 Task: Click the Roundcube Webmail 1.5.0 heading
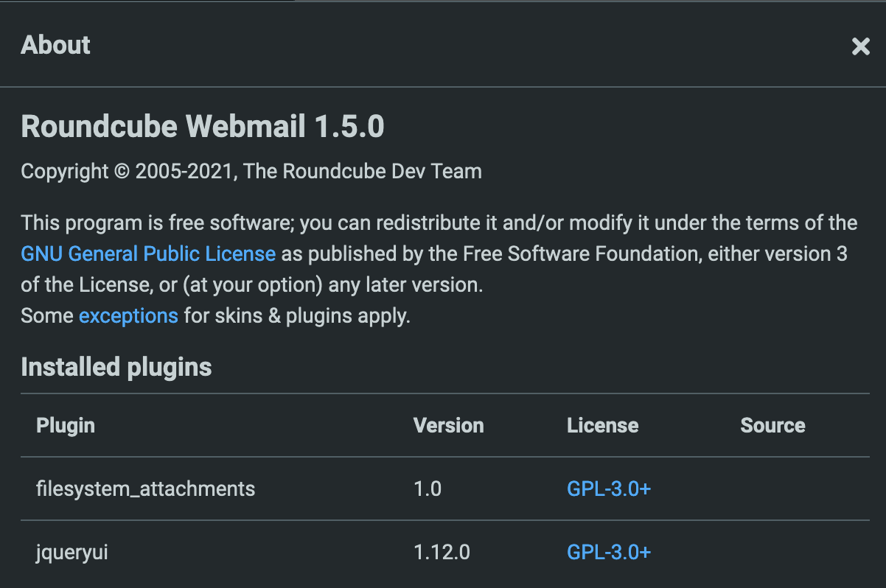pos(203,126)
